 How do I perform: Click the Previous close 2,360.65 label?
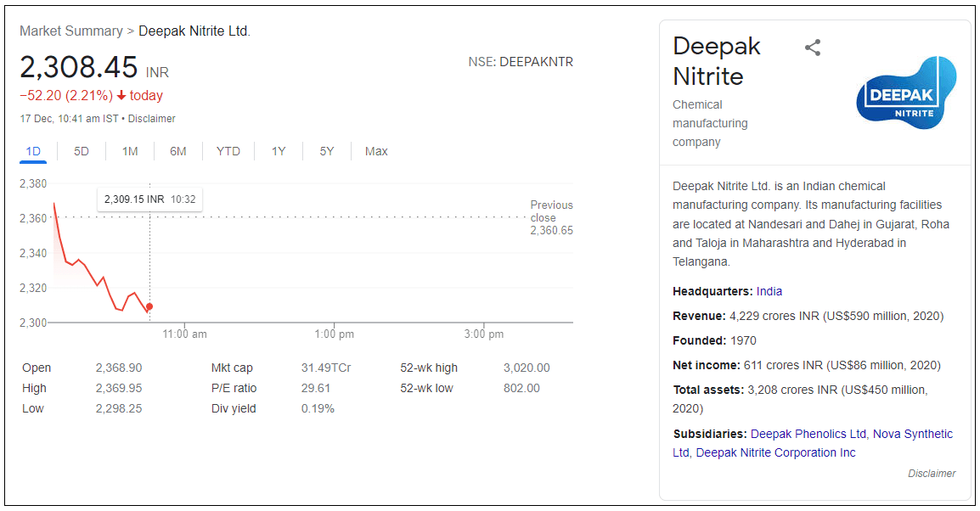551,217
